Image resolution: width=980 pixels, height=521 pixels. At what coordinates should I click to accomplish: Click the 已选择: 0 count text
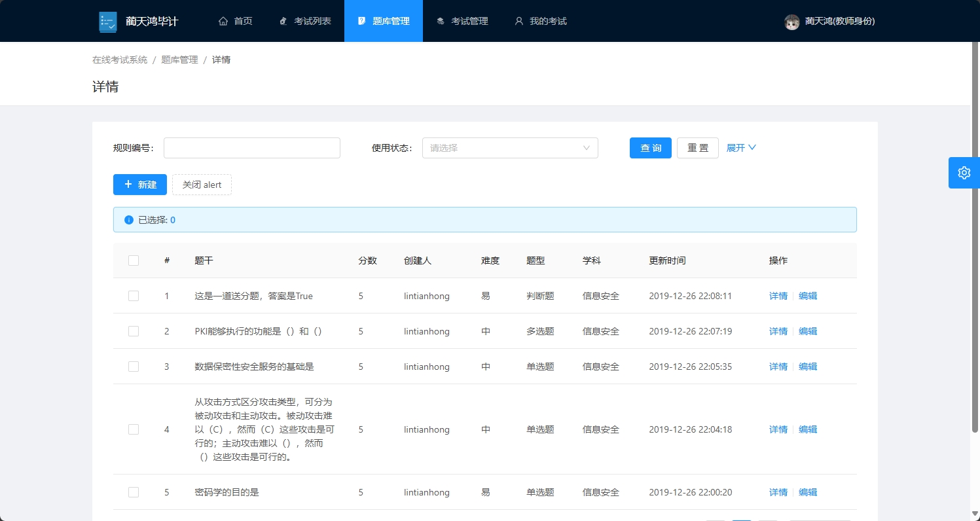[x=156, y=220]
